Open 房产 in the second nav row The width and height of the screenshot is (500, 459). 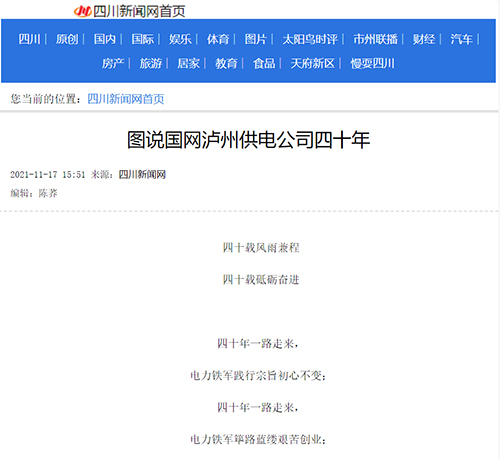(113, 63)
